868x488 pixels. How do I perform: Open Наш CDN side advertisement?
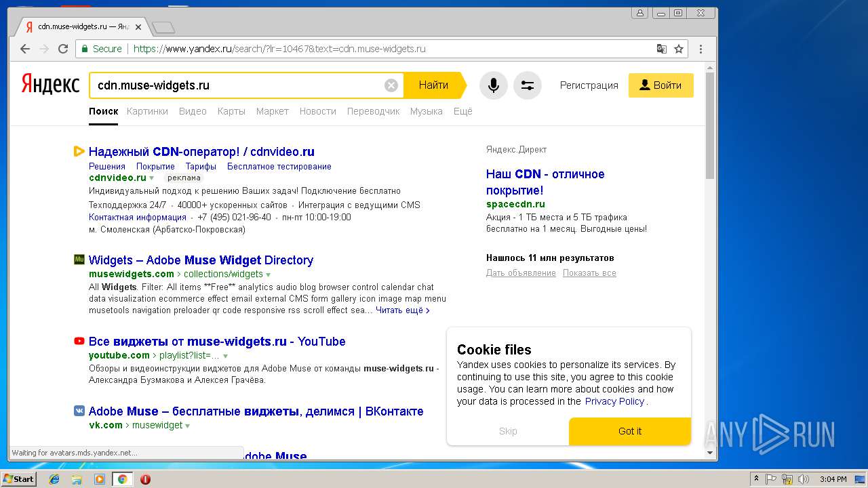click(545, 182)
